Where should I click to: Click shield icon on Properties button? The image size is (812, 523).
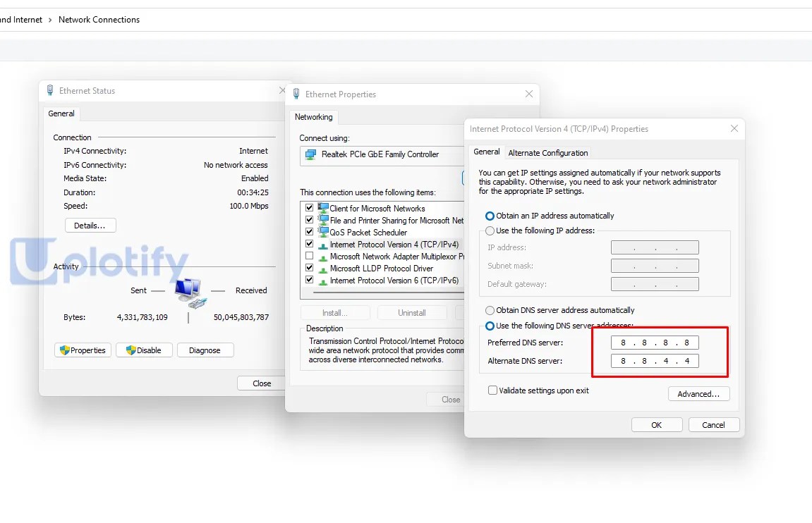pyautogui.click(x=65, y=350)
